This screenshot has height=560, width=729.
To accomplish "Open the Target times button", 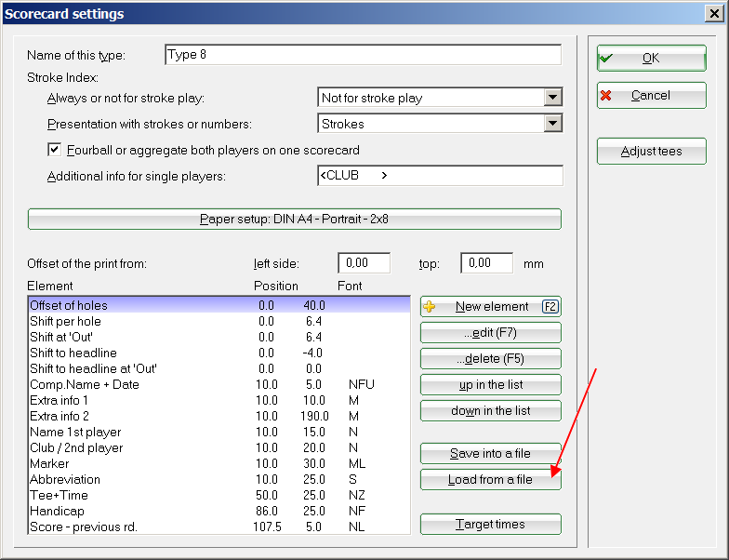I will coord(490,525).
